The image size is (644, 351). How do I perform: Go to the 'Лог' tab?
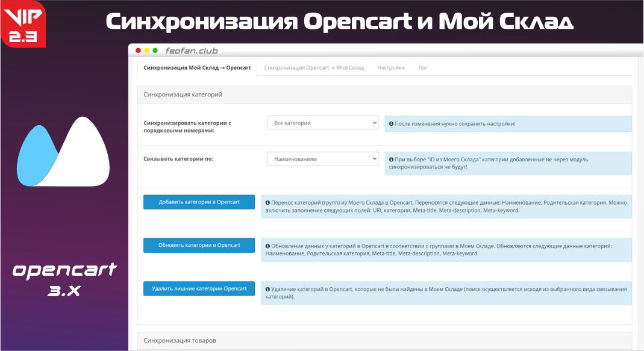423,68
